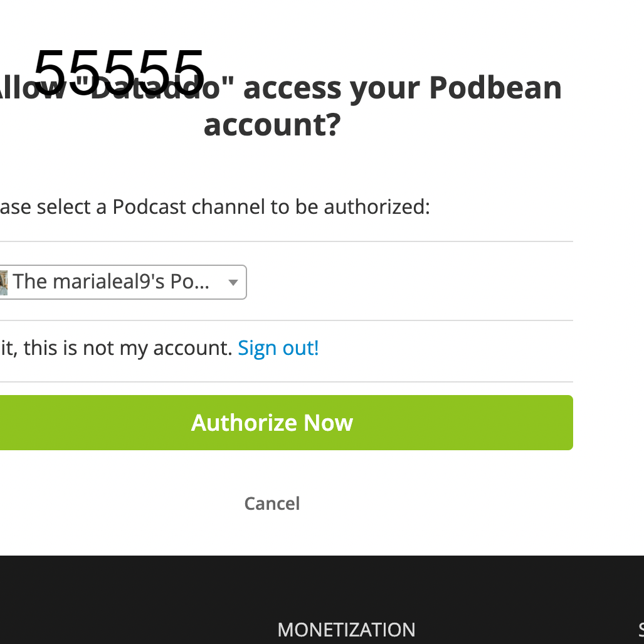Click the word Now on the green button
The height and width of the screenshot is (644, 644).
(x=328, y=423)
